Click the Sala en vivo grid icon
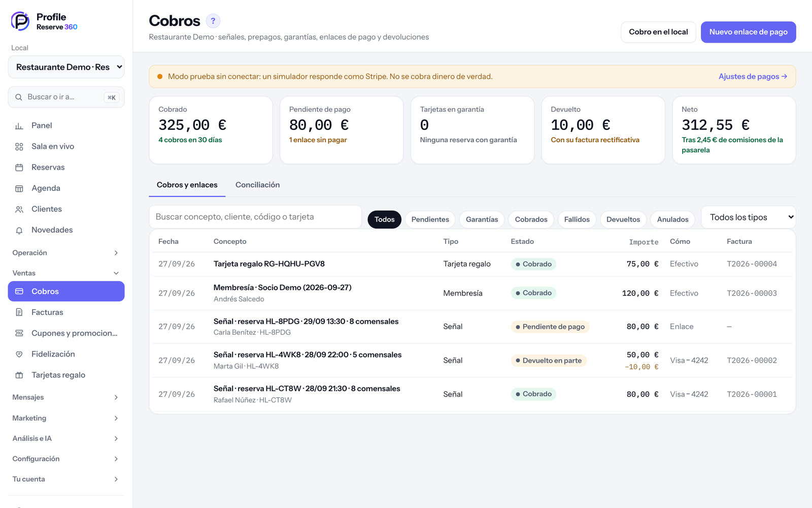 point(19,146)
